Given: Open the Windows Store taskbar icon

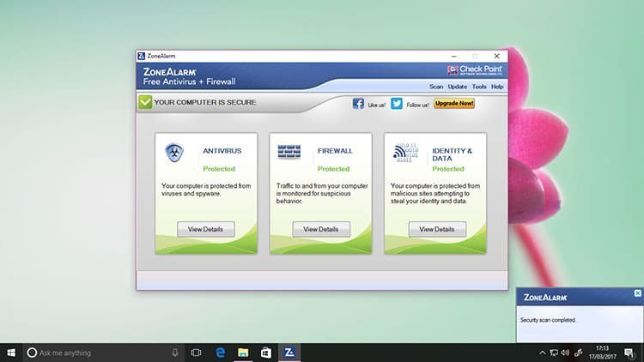Looking at the screenshot, I should coord(265,353).
